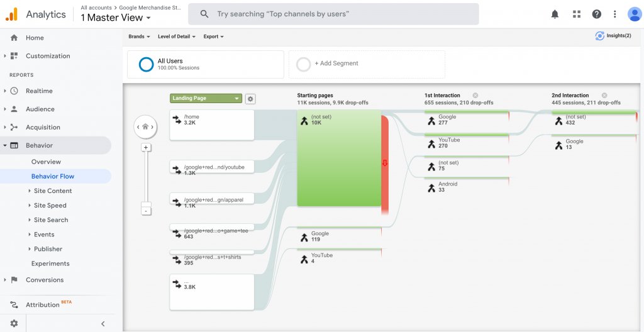
Task: Open the Level of Detail dropdown
Action: (177, 36)
